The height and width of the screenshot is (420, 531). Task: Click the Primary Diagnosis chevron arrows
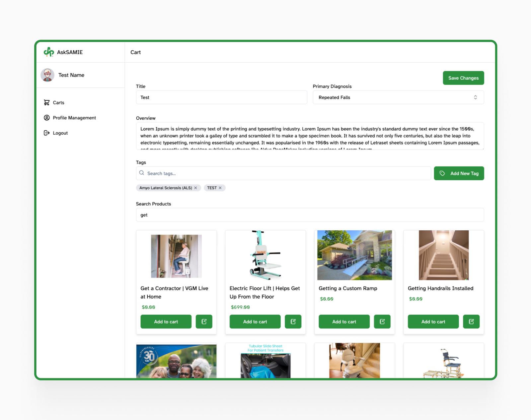point(476,97)
